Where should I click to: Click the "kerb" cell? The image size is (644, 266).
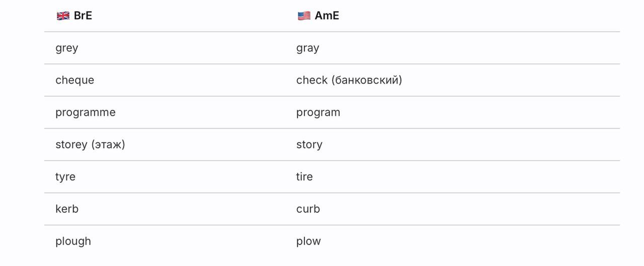pos(67,209)
